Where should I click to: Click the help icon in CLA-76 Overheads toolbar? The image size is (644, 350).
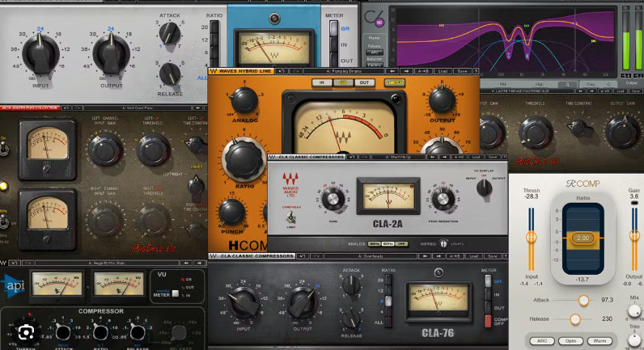coord(505,256)
